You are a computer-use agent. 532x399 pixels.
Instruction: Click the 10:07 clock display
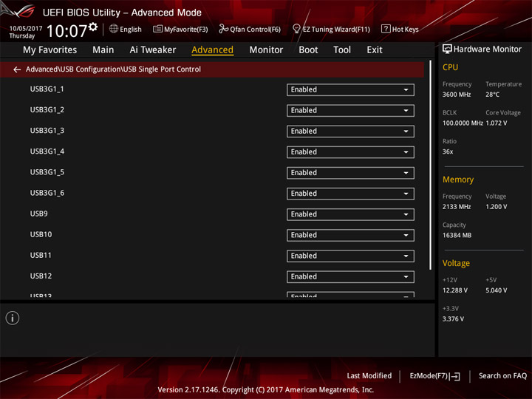point(66,31)
